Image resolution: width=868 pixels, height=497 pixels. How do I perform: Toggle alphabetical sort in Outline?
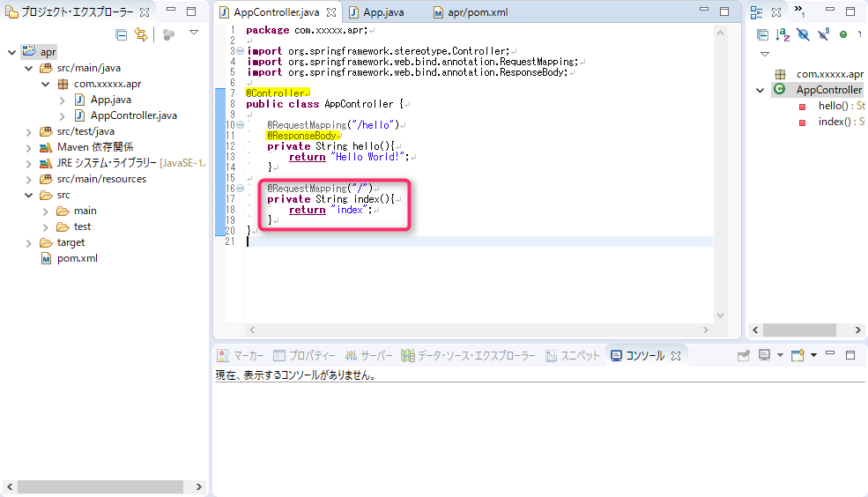(x=783, y=35)
